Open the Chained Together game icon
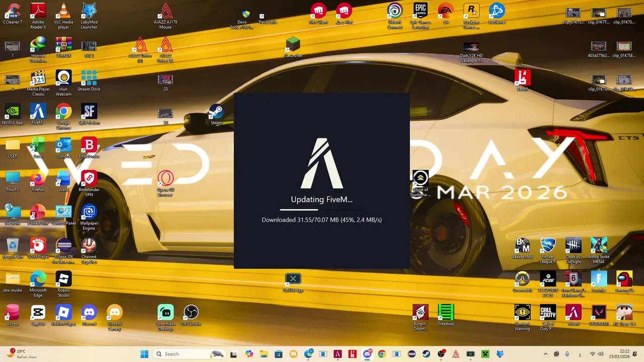 pos(89,251)
